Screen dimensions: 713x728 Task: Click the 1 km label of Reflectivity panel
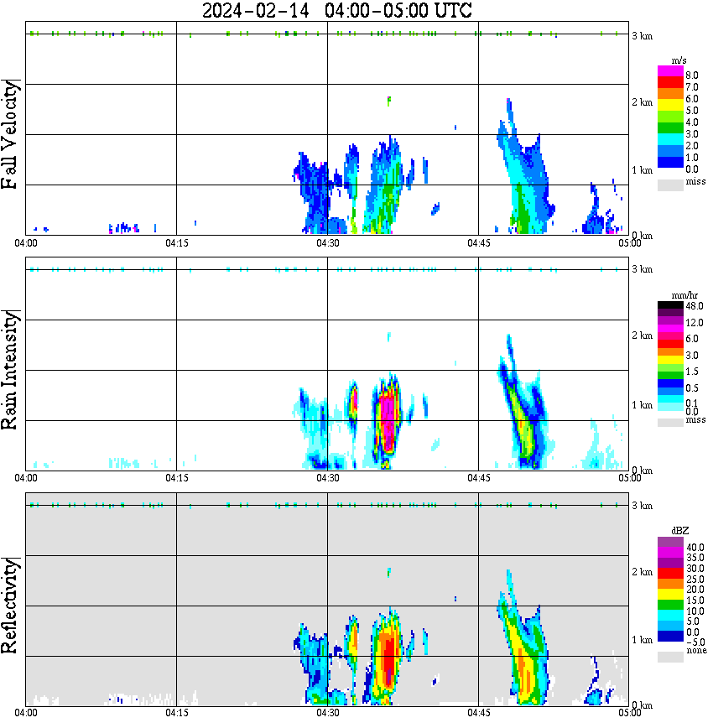(642, 640)
